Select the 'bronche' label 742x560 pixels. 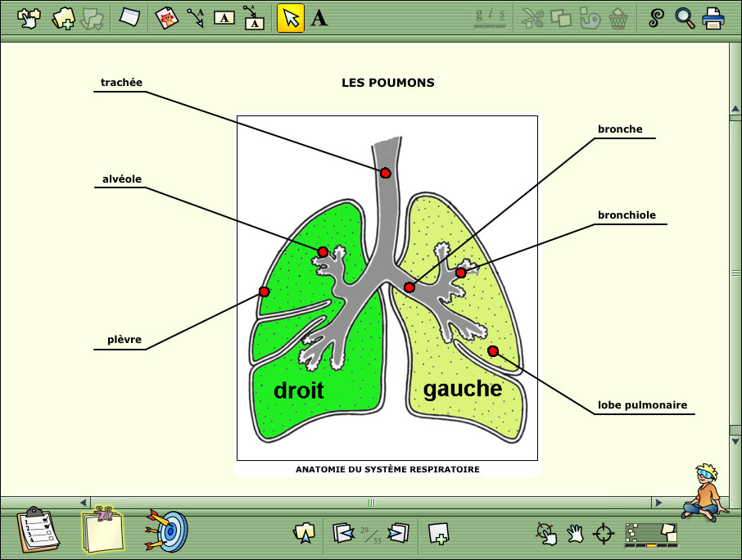coord(620,129)
